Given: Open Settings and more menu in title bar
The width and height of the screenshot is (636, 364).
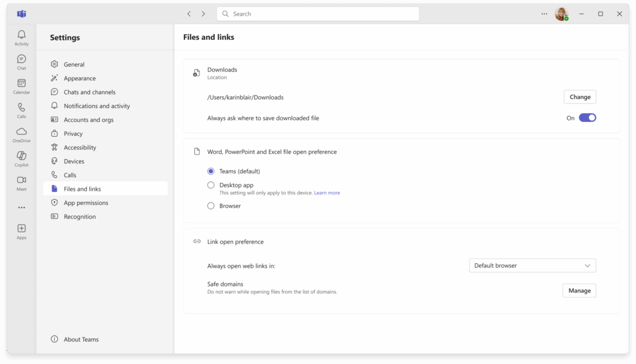Looking at the screenshot, I should pos(544,14).
